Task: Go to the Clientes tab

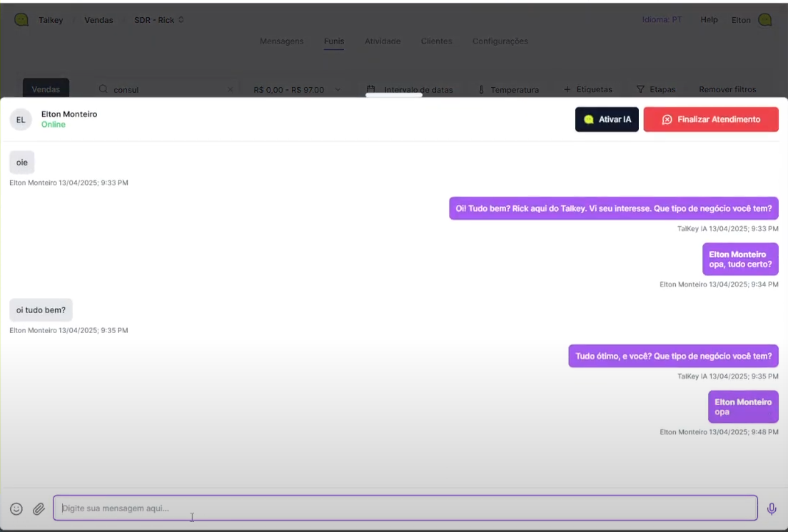Action: coord(436,41)
